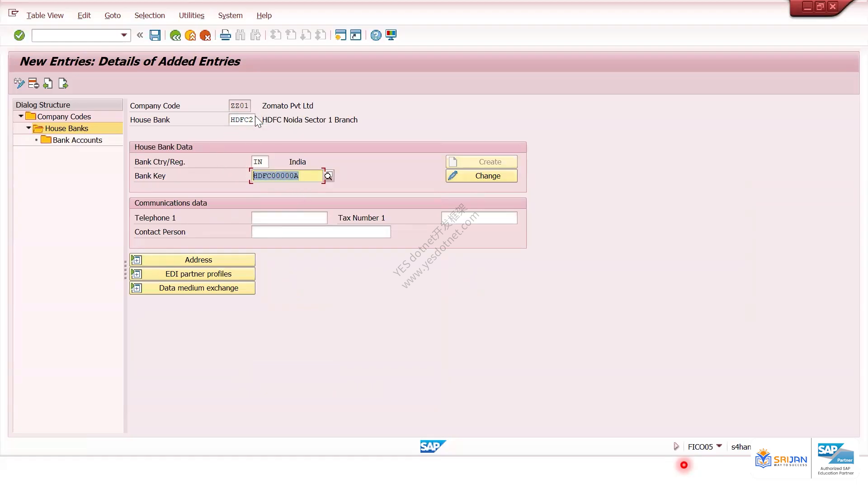Image resolution: width=868 pixels, height=488 pixels.
Task: Open the command field dropdown arrow
Action: (x=124, y=35)
